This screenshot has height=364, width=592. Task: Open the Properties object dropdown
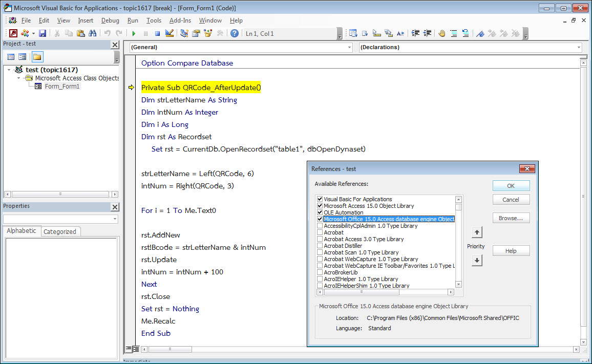[115, 219]
